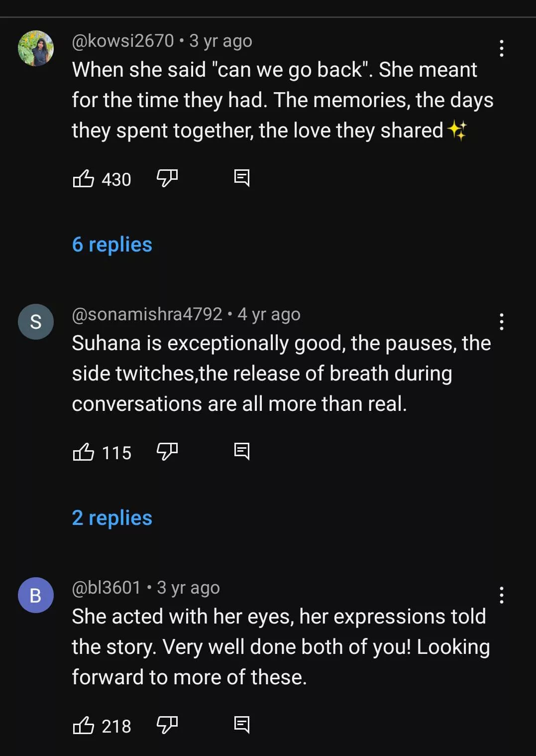Expand the 6 replies thread
The width and height of the screenshot is (536, 756).
(112, 245)
